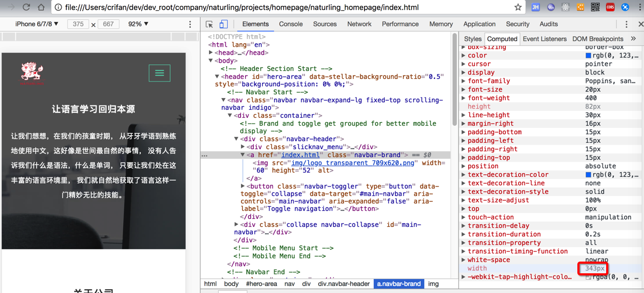
Task: Switch to the Memory tab
Action: [441, 24]
